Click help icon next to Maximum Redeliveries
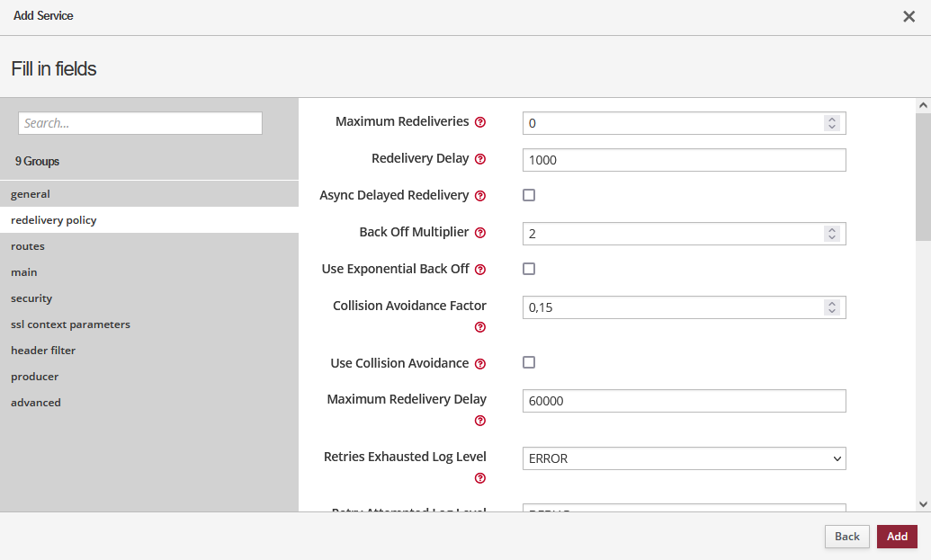Viewport: 931px width, 560px height. (x=480, y=122)
